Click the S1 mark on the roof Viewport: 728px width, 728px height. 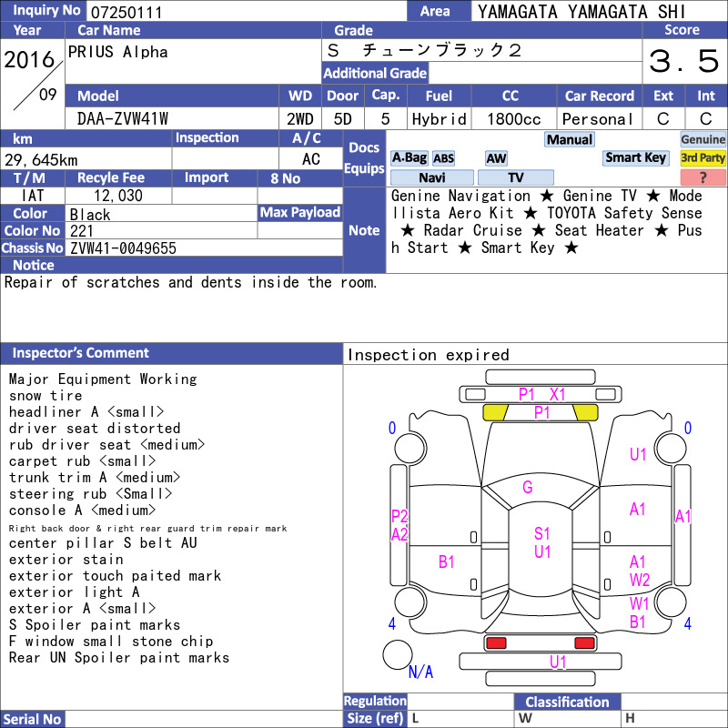click(x=541, y=533)
